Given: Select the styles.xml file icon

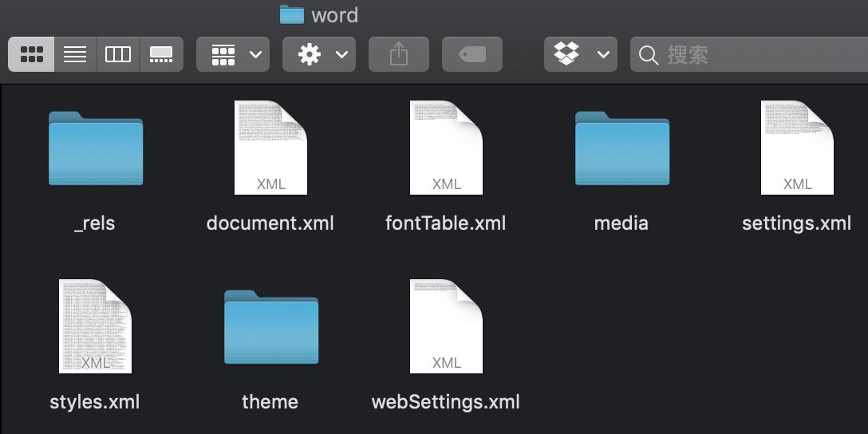Looking at the screenshot, I should [95, 326].
